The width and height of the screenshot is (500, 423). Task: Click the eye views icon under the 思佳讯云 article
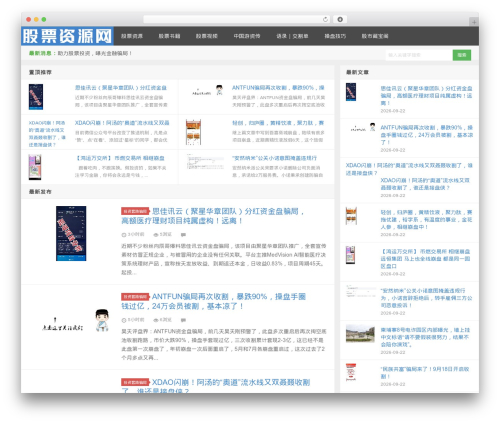(155, 235)
